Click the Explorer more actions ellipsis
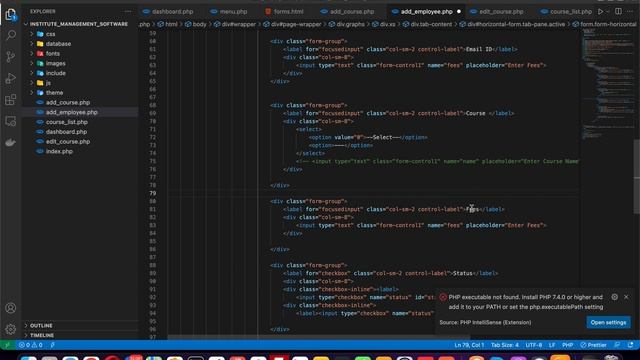Image resolution: width=640 pixels, height=360 pixels. [128, 11]
